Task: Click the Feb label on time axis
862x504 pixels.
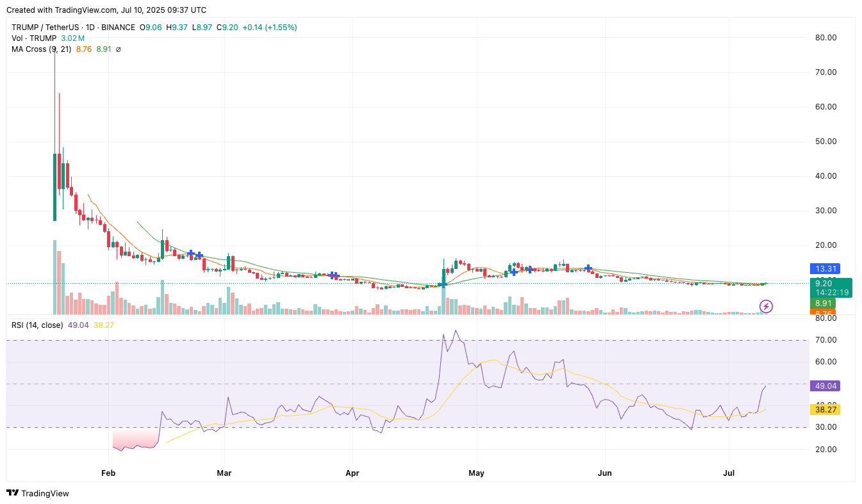Action: tap(108, 474)
